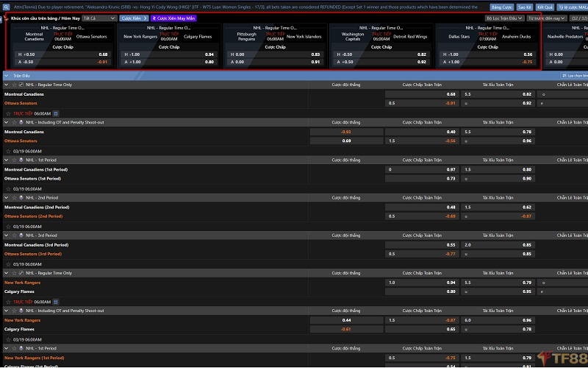
Task: Select A +1.00 odds -0.75 in Dallas Stars card
Action: click(x=487, y=62)
